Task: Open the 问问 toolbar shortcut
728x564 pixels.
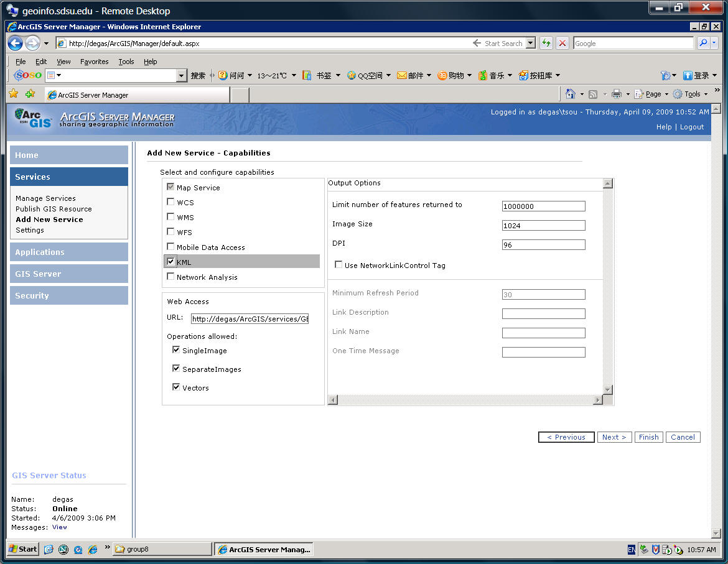Action: pos(231,75)
